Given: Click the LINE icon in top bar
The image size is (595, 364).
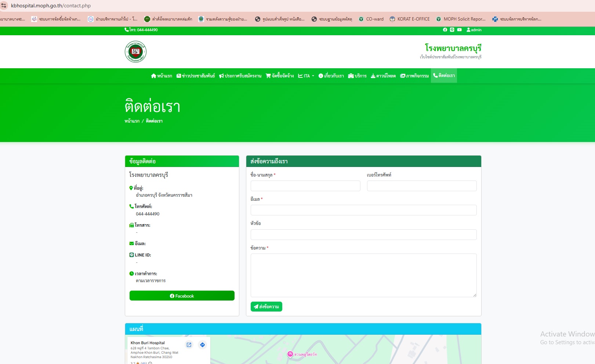Looking at the screenshot, I should click(x=452, y=30).
